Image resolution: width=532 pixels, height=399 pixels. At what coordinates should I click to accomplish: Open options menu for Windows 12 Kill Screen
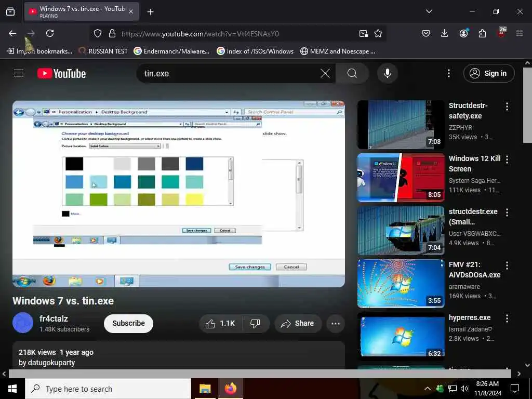pyautogui.click(x=507, y=159)
